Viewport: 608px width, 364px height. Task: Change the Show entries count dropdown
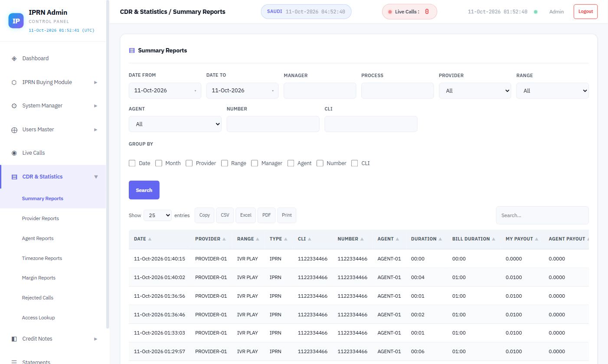coord(157,215)
